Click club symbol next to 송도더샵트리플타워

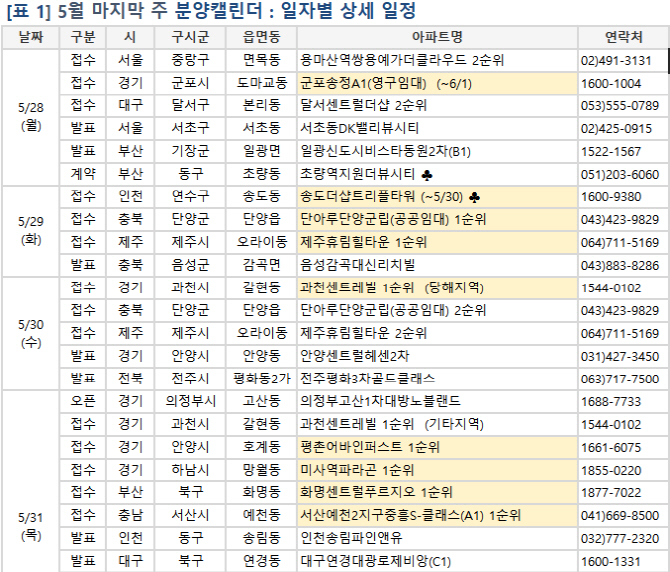tap(474, 197)
